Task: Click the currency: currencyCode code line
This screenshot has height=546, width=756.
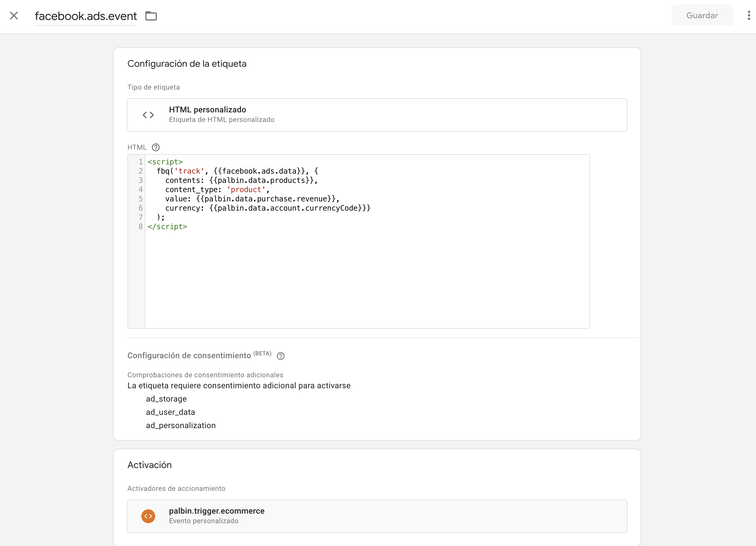Action: 268,208
